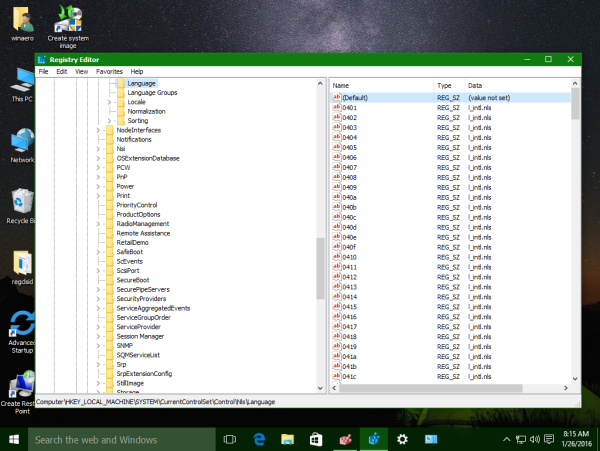Click the 0410 value string icon
Viewport: 600px width, 451px height.
click(x=337, y=257)
